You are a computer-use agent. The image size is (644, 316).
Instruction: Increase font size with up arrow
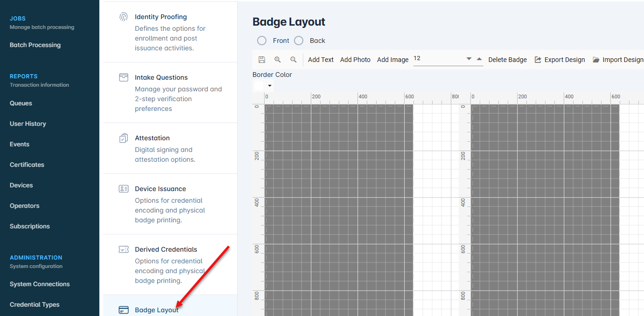(479, 59)
